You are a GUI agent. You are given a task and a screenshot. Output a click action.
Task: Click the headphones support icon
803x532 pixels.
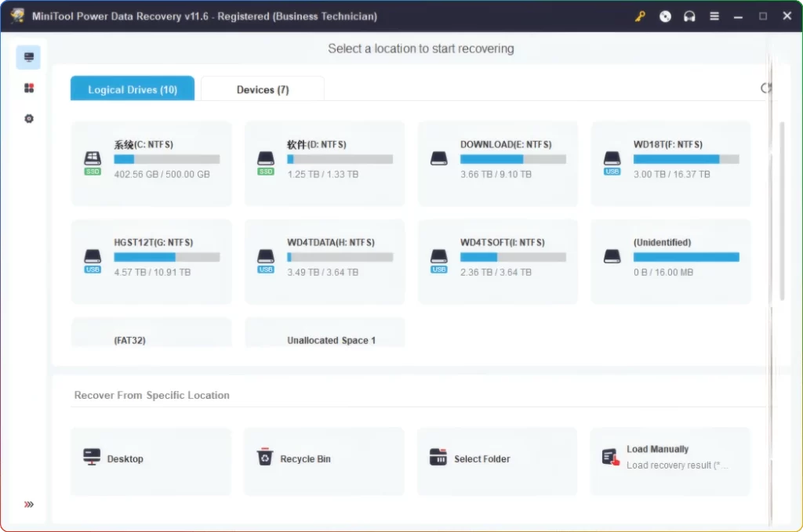[x=689, y=16]
